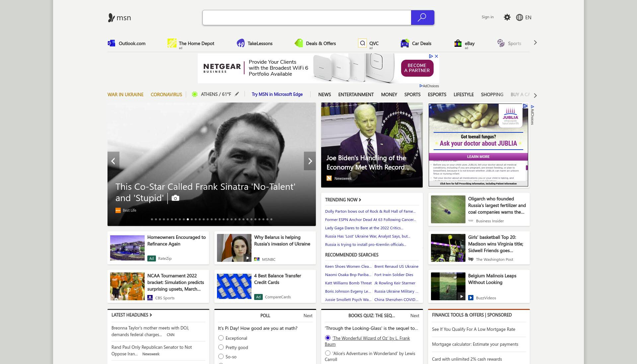Click the JUBLIA ad text scrollbar
This screenshot has width=637, height=364.
527,168
